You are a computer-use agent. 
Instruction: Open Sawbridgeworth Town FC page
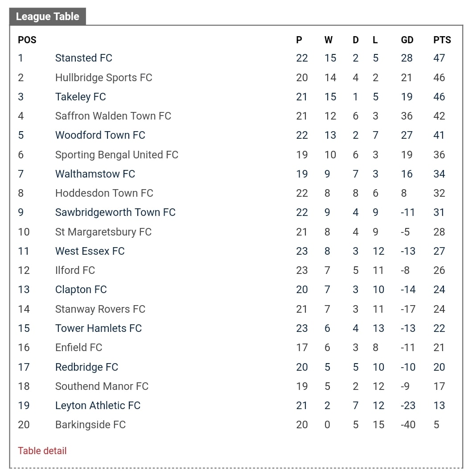(x=115, y=212)
